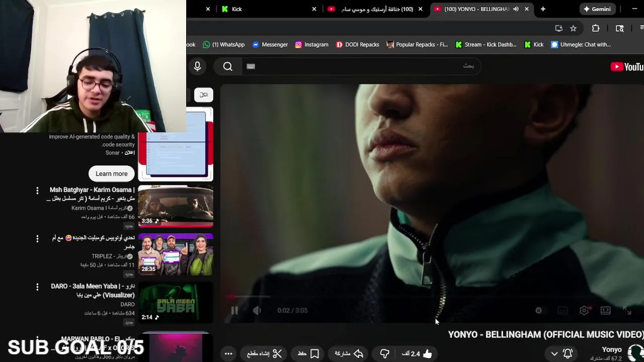Toggle subtitles/captions in the player
The image size is (644, 362).
[562, 311]
